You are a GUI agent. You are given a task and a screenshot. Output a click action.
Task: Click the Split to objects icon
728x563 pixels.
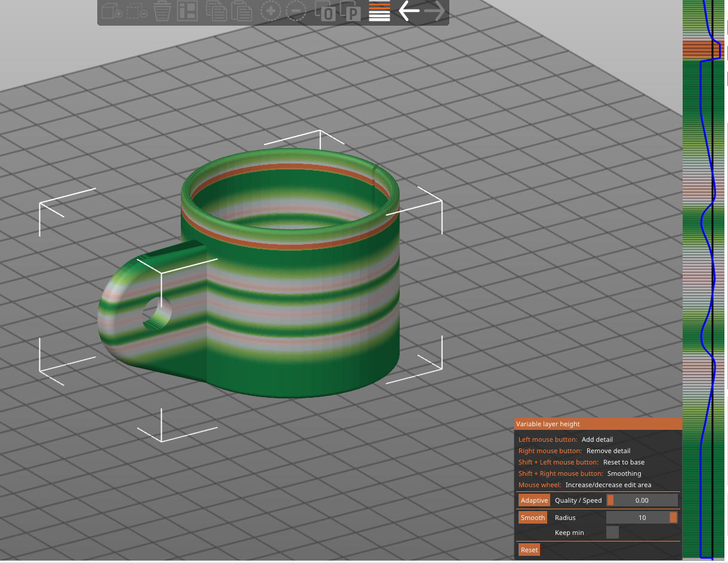point(325,11)
